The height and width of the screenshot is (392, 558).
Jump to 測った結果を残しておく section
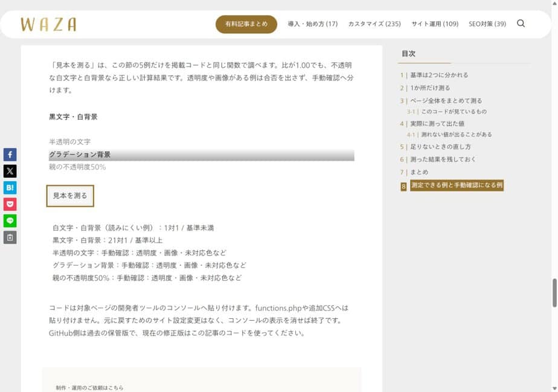click(443, 159)
